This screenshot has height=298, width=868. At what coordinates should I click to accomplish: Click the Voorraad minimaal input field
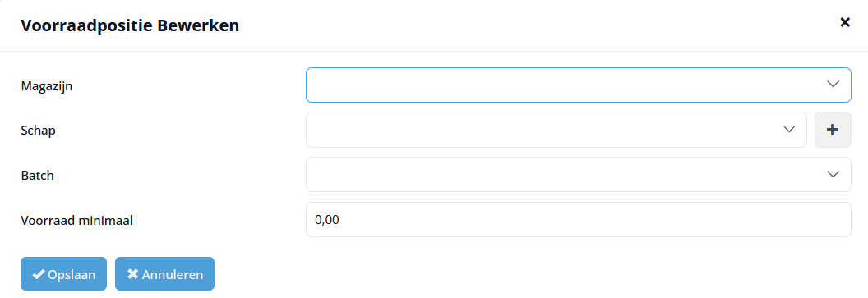(x=579, y=219)
